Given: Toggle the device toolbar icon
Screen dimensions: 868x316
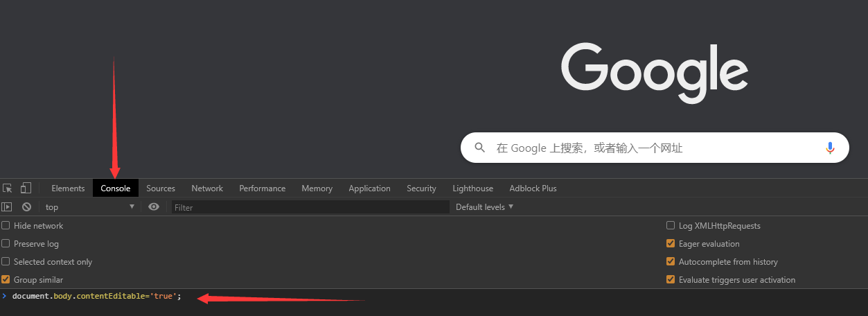Looking at the screenshot, I should [26, 188].
